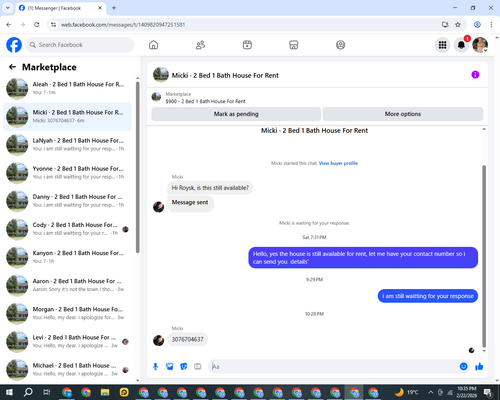This screenshot has height=400, width=500.
Task: Open Levi conversation
Action: [x=67, y=341]
